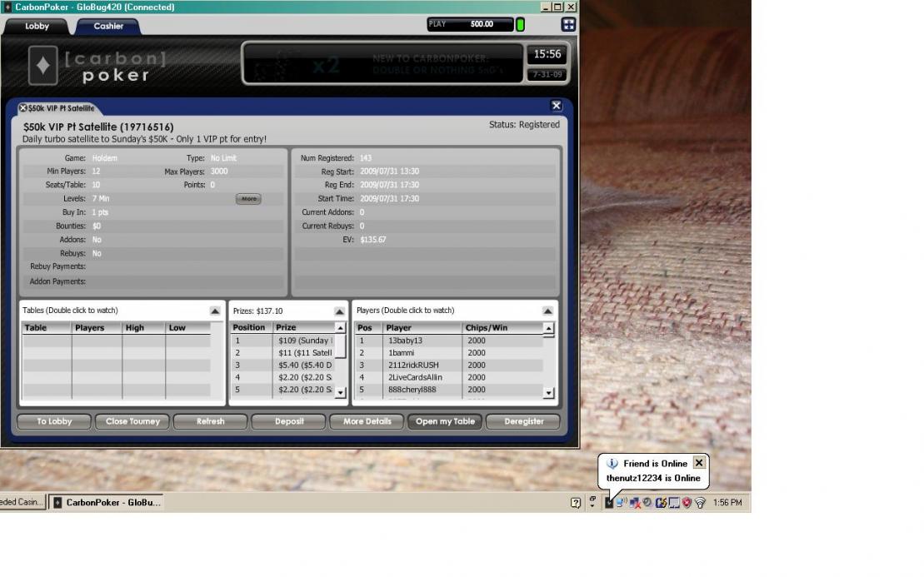
Task: Close the tournament panel with the X
Action: 557,106
